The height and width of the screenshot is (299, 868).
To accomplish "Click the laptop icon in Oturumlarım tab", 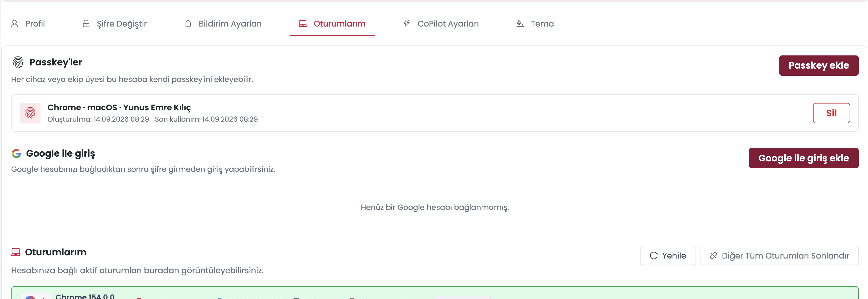I will coord(303,24).
